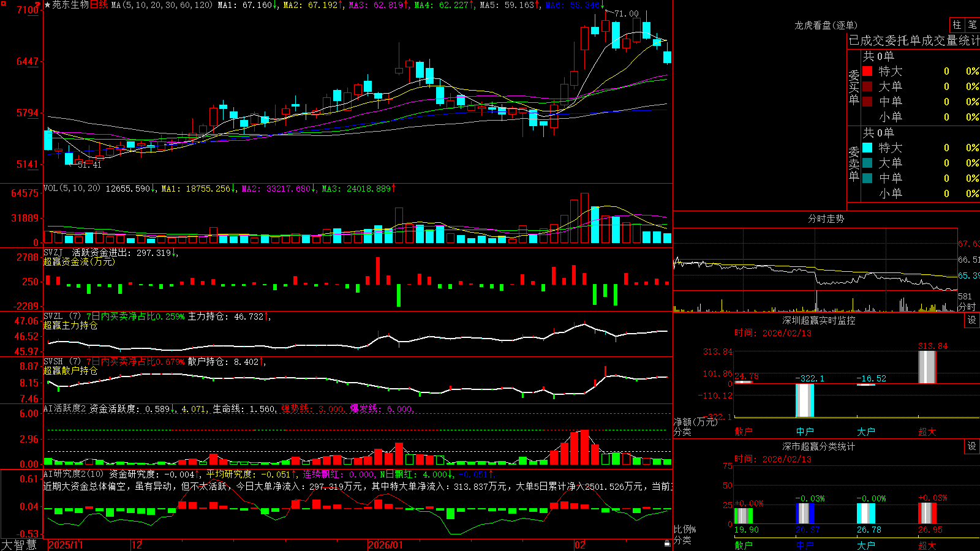Click the stock name 苑东生物

70,5
